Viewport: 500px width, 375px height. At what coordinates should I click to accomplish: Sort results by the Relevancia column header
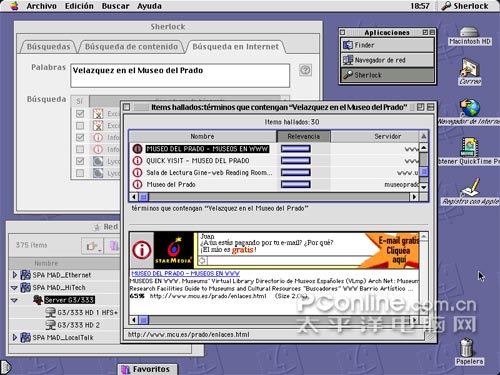tap(303, 136)
